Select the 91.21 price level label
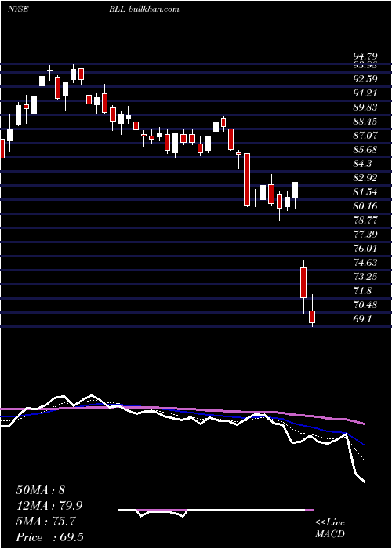 (x=365, y=93)
